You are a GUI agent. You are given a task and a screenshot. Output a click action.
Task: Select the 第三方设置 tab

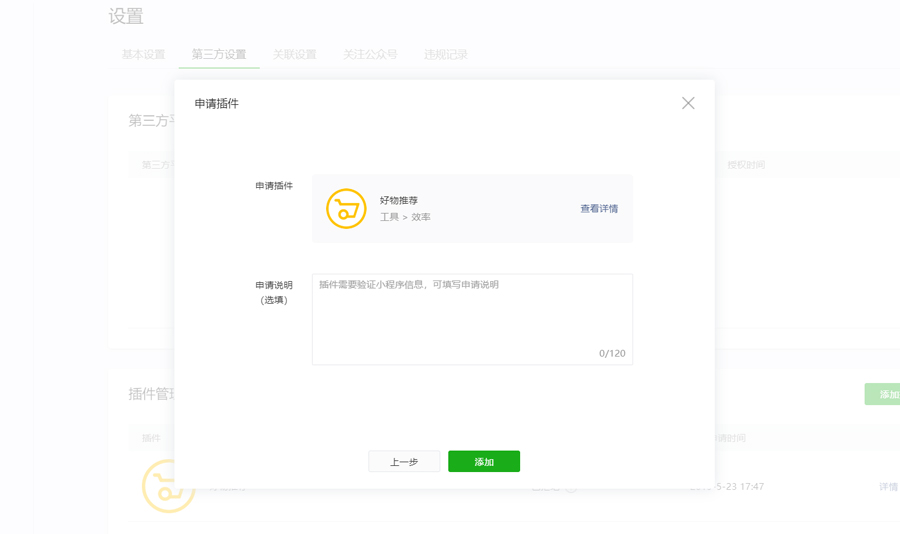(x=219, y=55)
